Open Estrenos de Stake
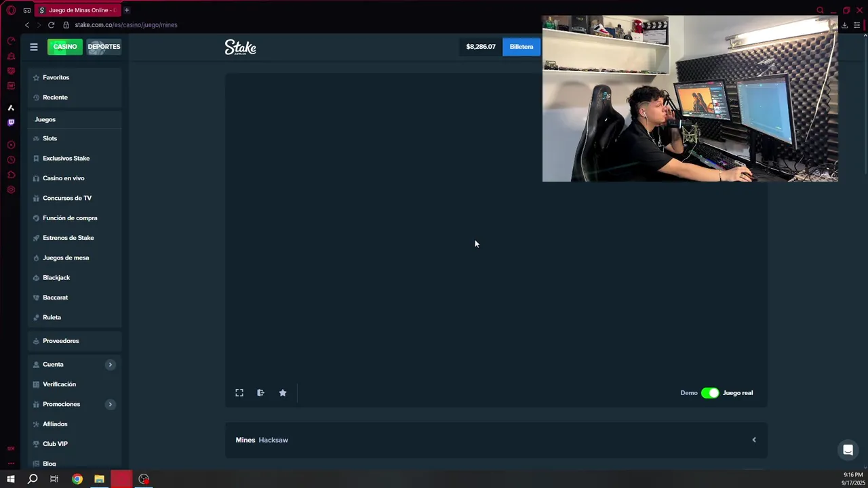 click(75, 238)
